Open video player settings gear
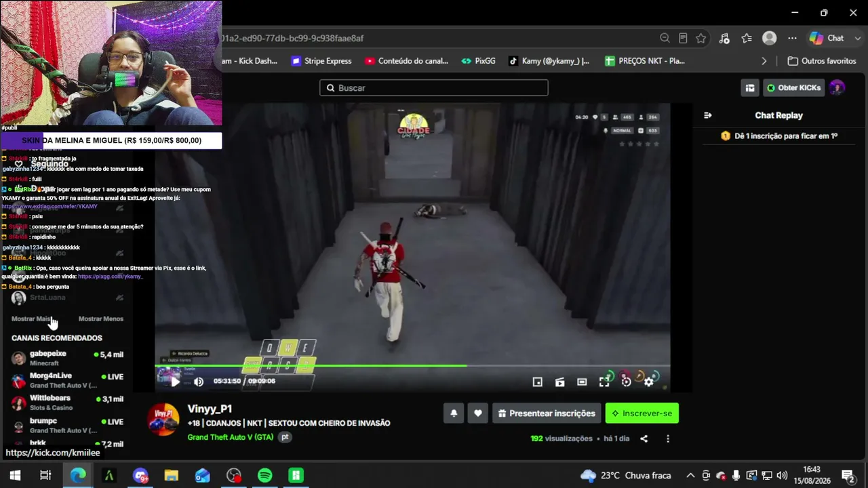 649,382
